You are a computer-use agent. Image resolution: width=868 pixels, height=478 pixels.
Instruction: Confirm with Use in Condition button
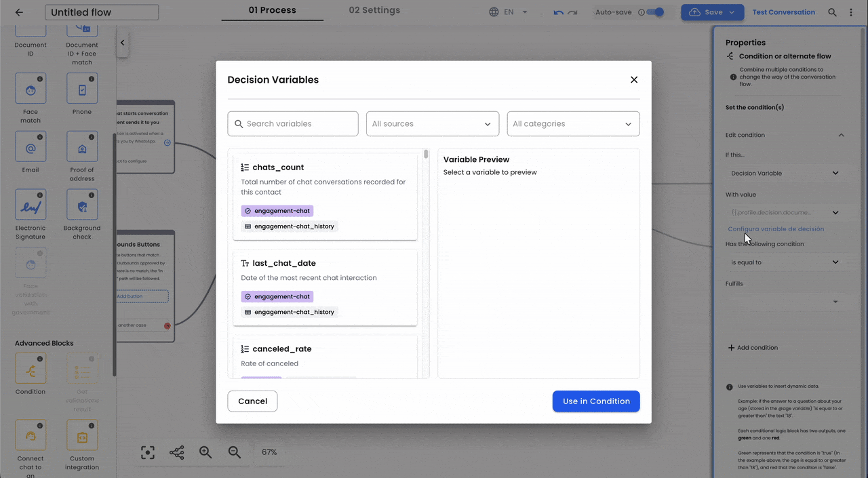click(595, 401)
